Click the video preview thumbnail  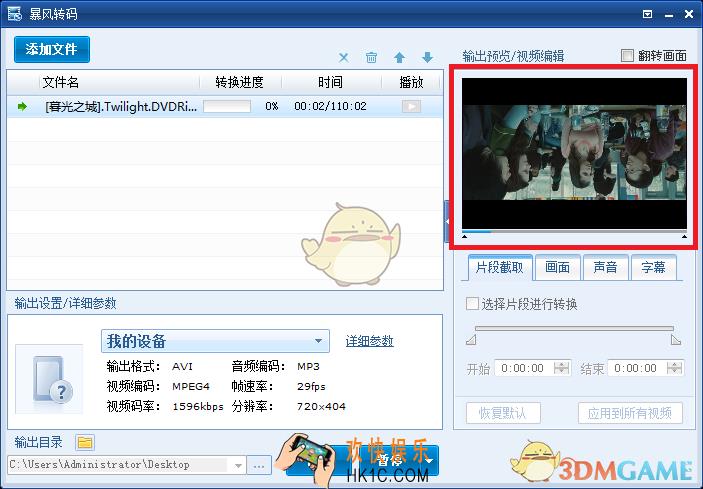(574, 153)
